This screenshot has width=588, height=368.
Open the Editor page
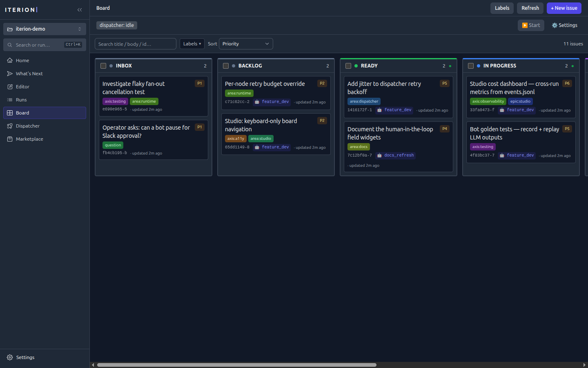click(45, 87)
